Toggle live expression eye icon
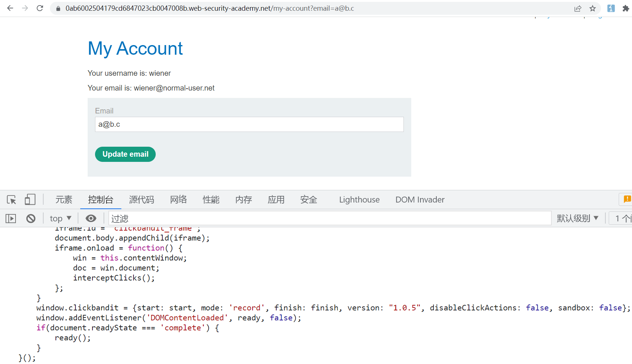 pos(91,218)
